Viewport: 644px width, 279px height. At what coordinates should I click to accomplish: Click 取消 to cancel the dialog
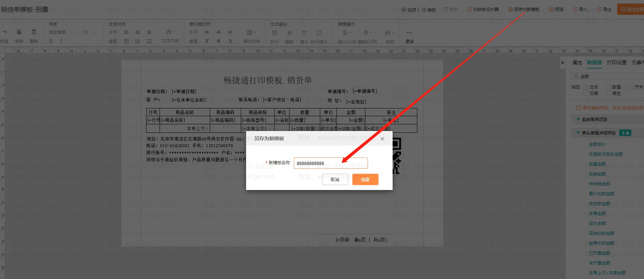click(335, 179)
